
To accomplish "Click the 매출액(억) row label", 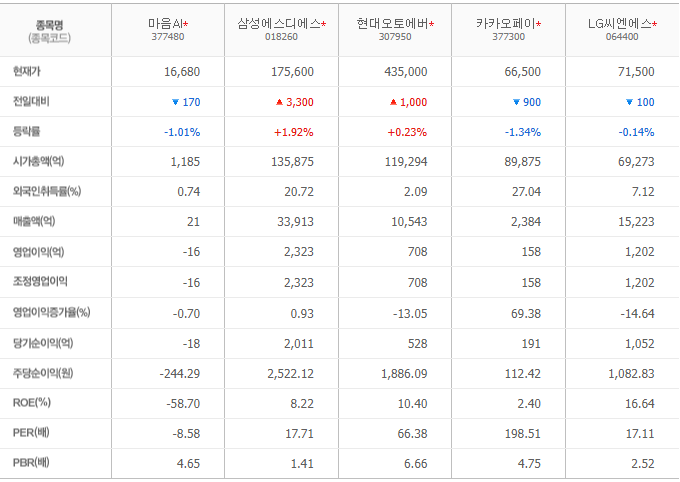I will (x=34, y=221).
